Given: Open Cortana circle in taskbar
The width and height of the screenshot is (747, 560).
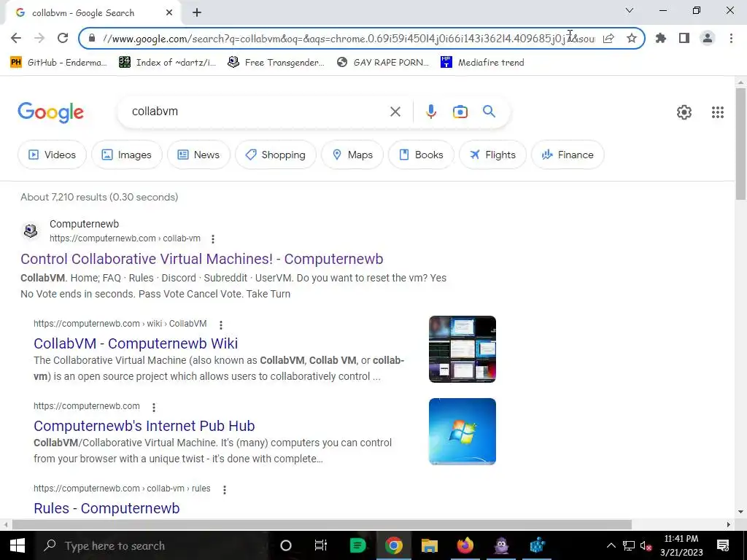Looking at the screenshot, I should click(285, 545).
